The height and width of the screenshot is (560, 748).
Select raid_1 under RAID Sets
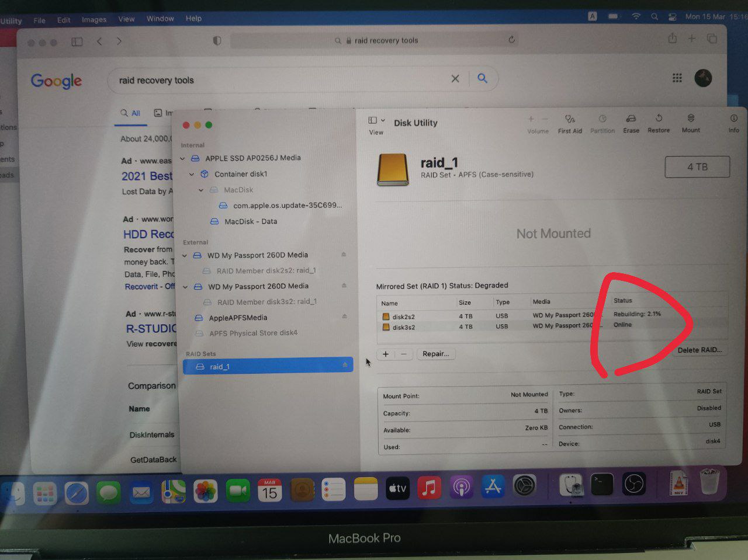(x=268, y=366)
